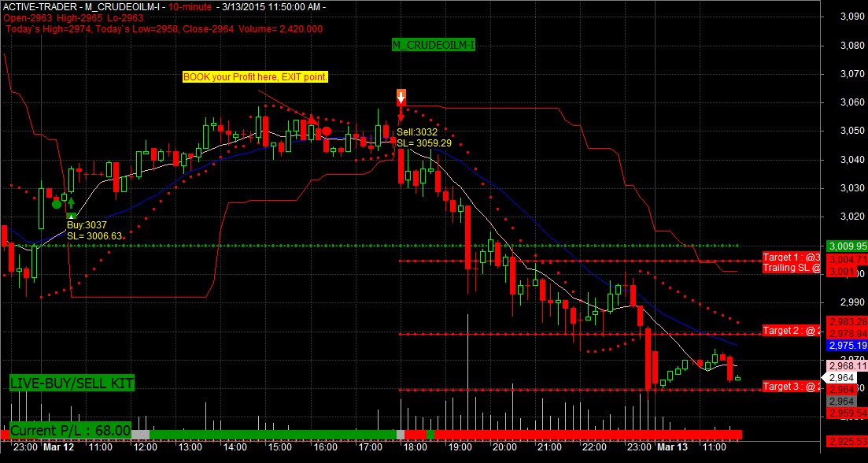The image size is (868, 463).
Task: Click the blue 2,975.19 price tag
Action: pos(847,346)
